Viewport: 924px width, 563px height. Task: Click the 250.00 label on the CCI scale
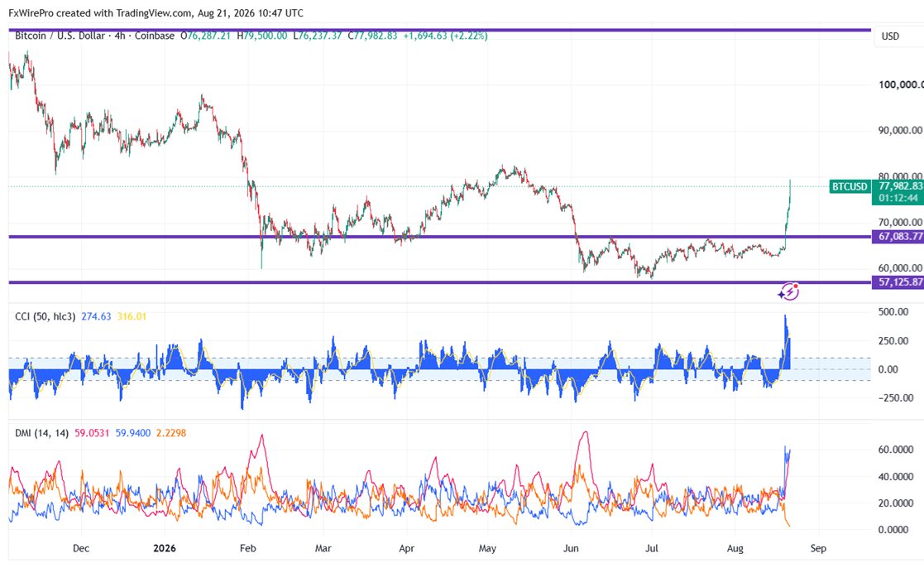(893, 341)
